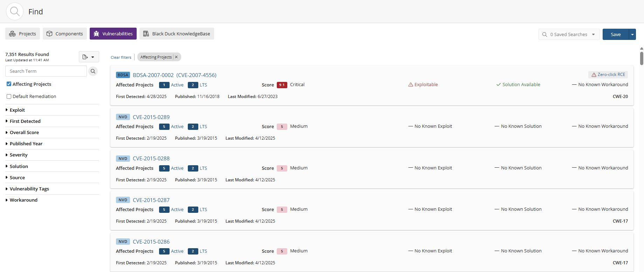Click the page vertical scrollbar thumb

pos(642,58)
